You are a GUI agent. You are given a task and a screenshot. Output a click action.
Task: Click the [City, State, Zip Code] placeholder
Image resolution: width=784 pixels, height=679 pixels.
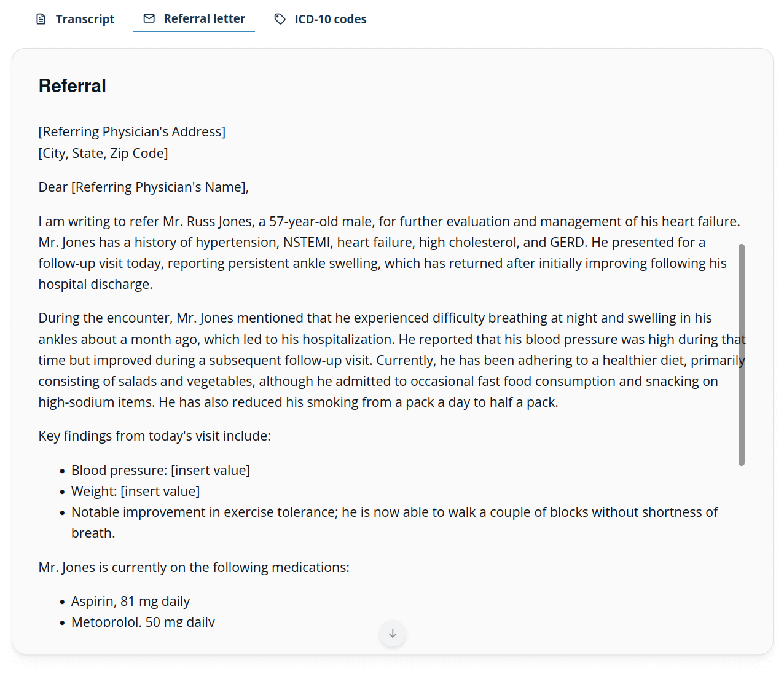tap(103, 152)
